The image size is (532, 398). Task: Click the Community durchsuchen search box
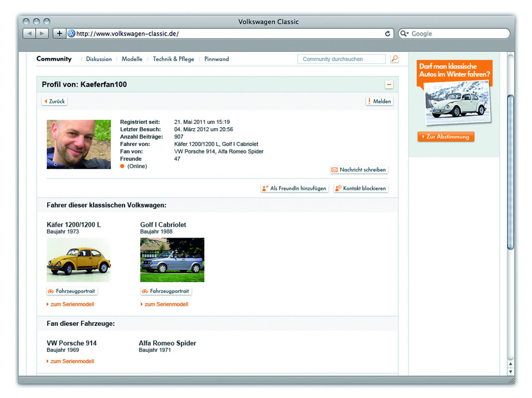[341, 59]
